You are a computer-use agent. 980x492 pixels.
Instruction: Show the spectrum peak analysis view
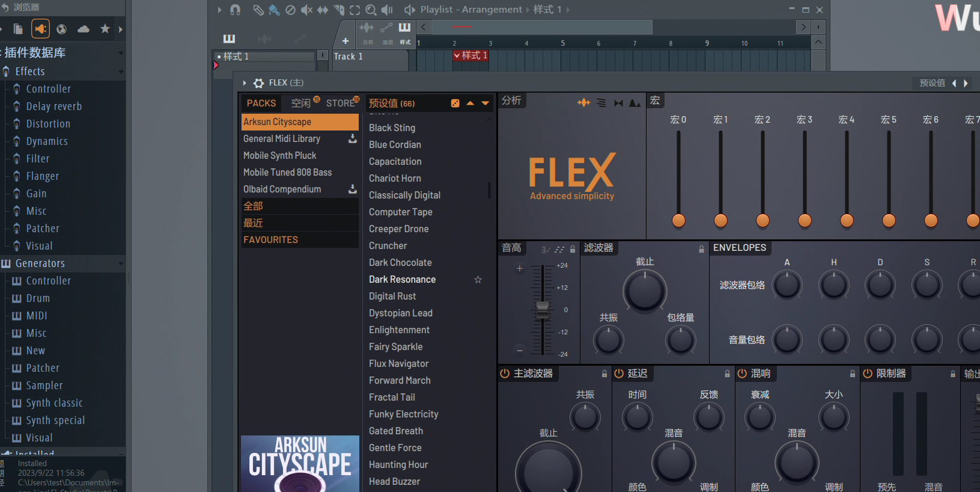pos(635,103)
